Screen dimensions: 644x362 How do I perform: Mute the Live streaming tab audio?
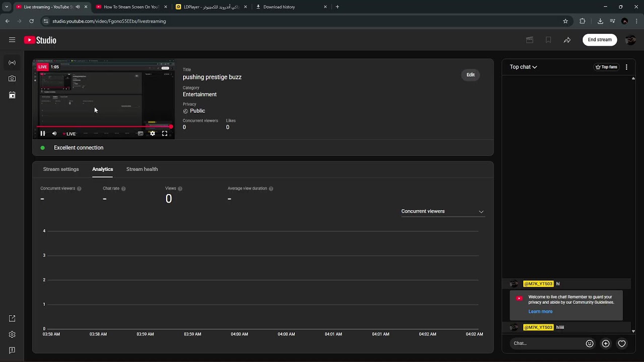pyautogui.click(x=77, y=7)
